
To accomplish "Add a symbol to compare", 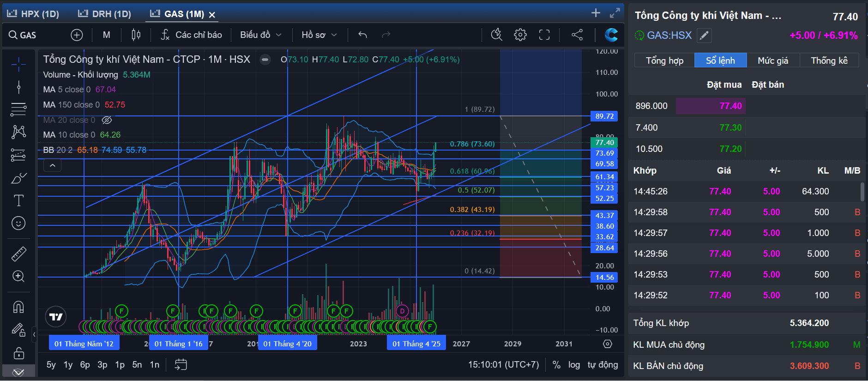I will click(x=77, y=35).
